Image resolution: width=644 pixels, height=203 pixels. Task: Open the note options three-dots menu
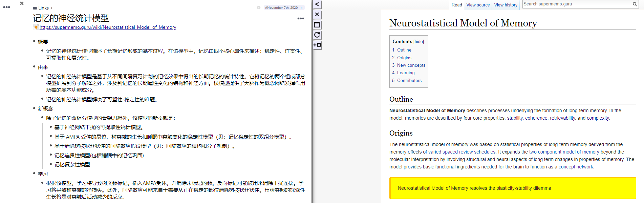[x=301, y=18]
